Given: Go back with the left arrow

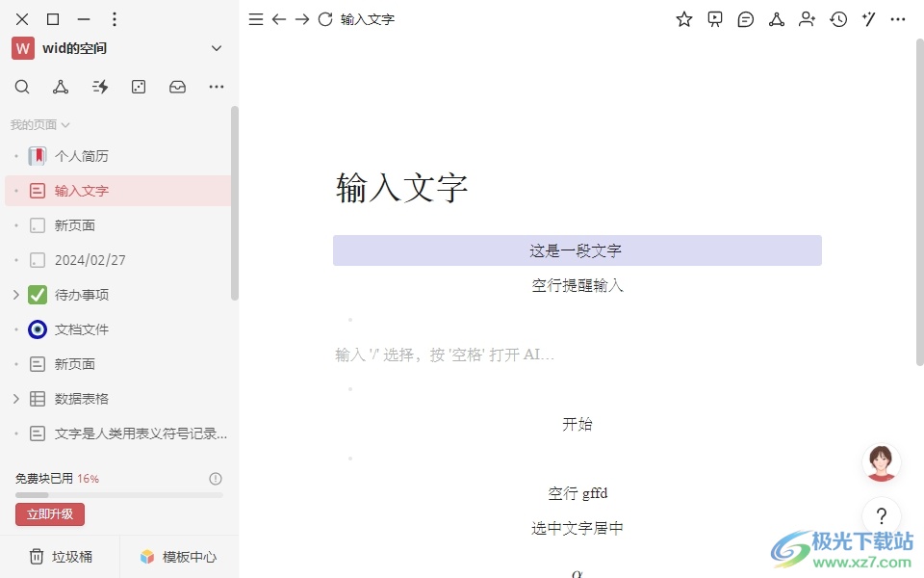Looking at the screenshot, I should pos(279,19).
